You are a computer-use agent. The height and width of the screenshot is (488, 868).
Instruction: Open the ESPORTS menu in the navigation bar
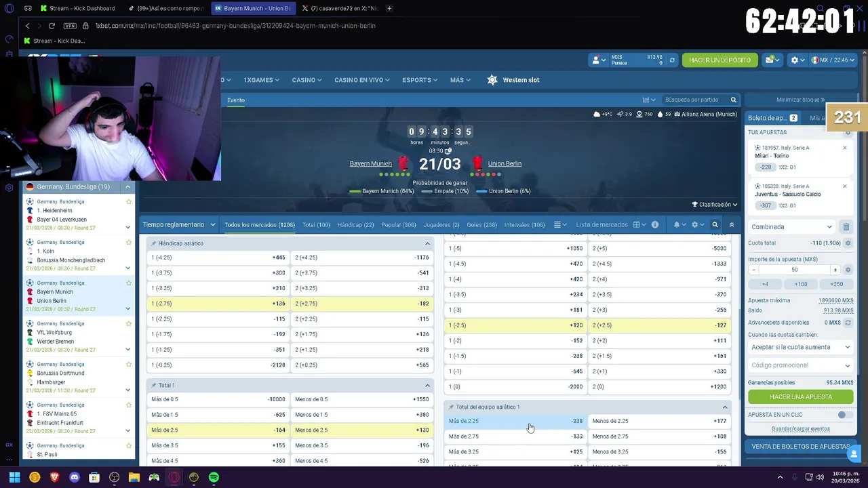tap(420, 80)
